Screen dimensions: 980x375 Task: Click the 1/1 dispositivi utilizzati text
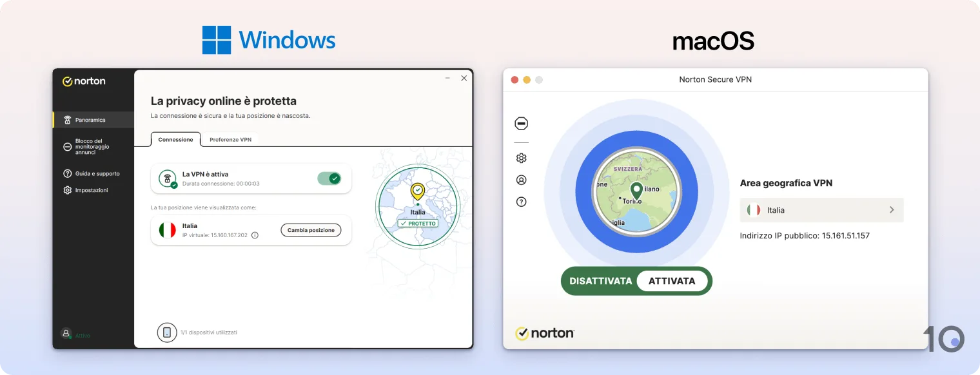209,332
